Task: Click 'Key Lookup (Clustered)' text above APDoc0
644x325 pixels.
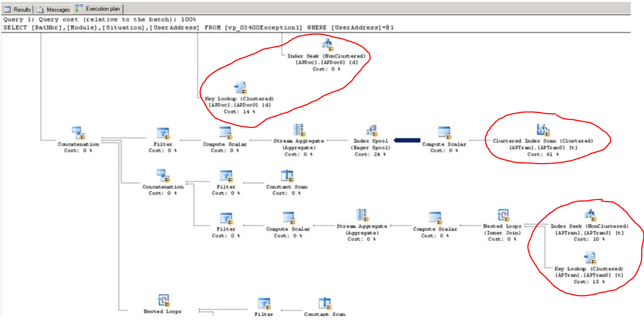Action: pyautogui.click(x=239, y=98)
